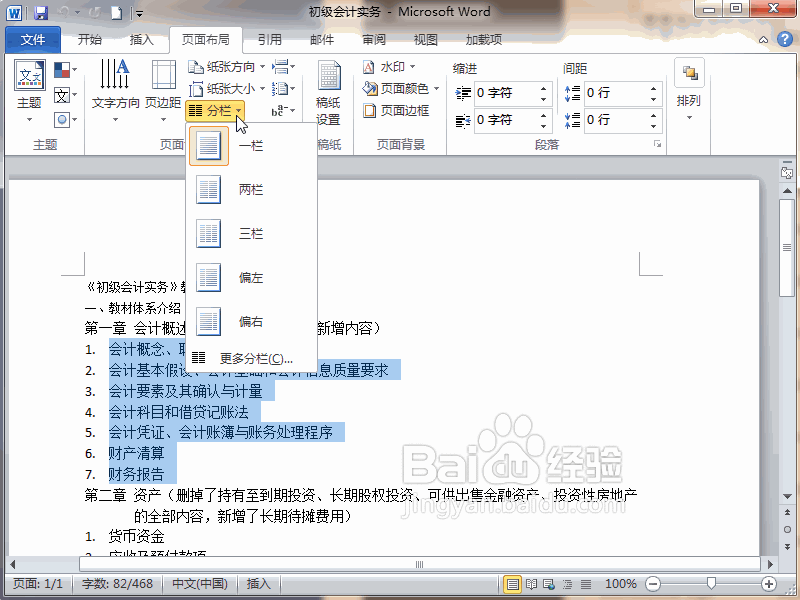The width and height of the screenshot is (800, 600).
Task: Open theme fonts icon
Action: click(x=65, y=95)
